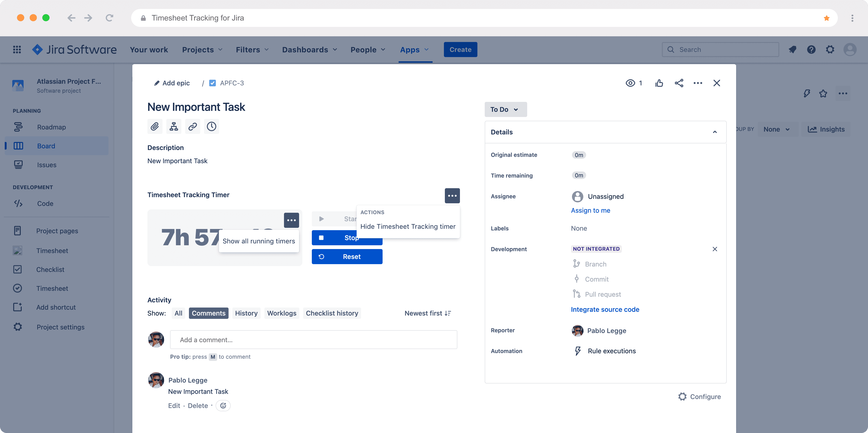Click Add epic link
Image resolution: width=868 pixels, height=433 pixels.
(x=172, y=83)
